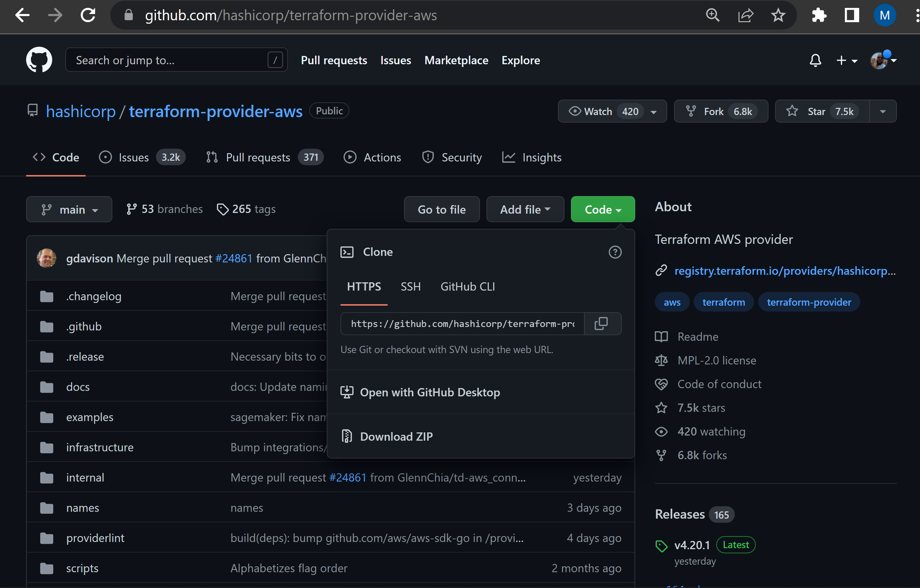Click Explore in the top navigation

click(521, 60)
